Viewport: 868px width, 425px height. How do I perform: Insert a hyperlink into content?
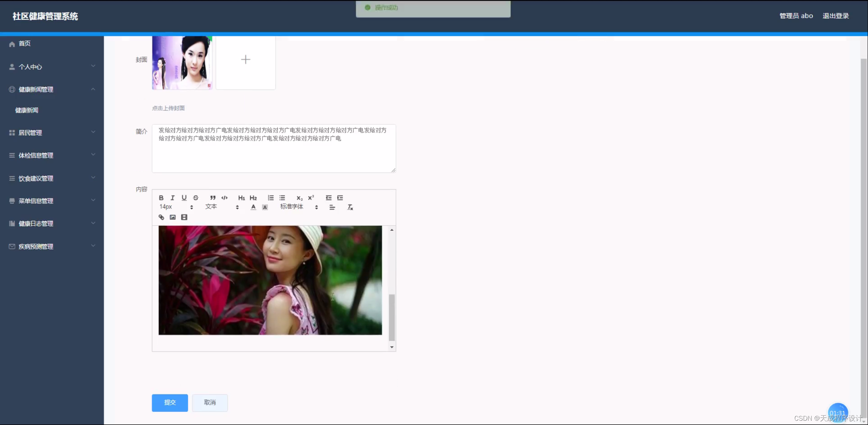coord(161,217)
